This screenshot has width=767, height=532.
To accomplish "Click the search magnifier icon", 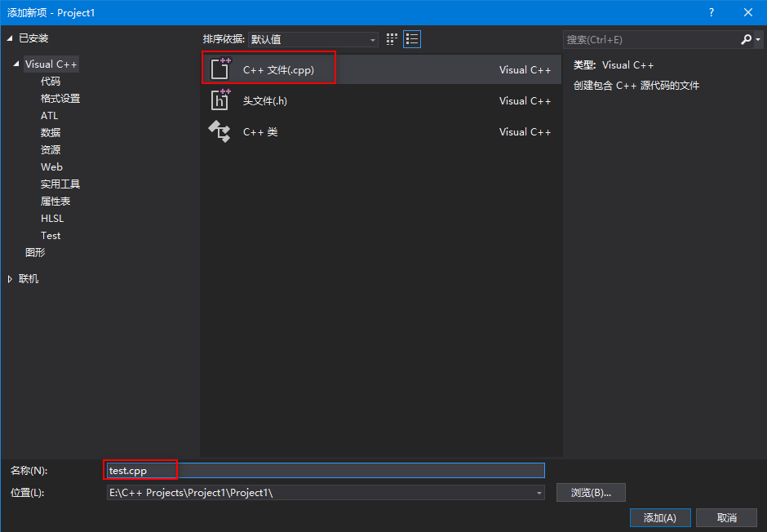I will [746, 40].
